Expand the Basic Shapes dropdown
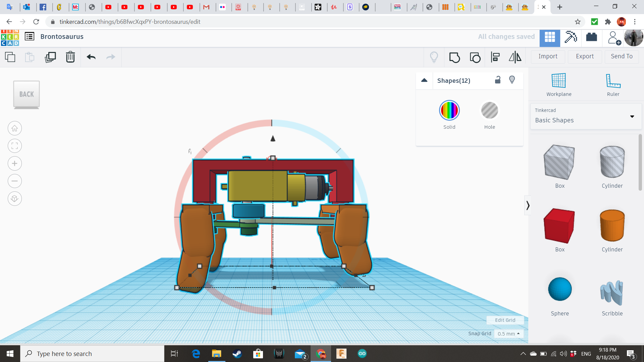 pyautogui.click(x=632, y=117)
